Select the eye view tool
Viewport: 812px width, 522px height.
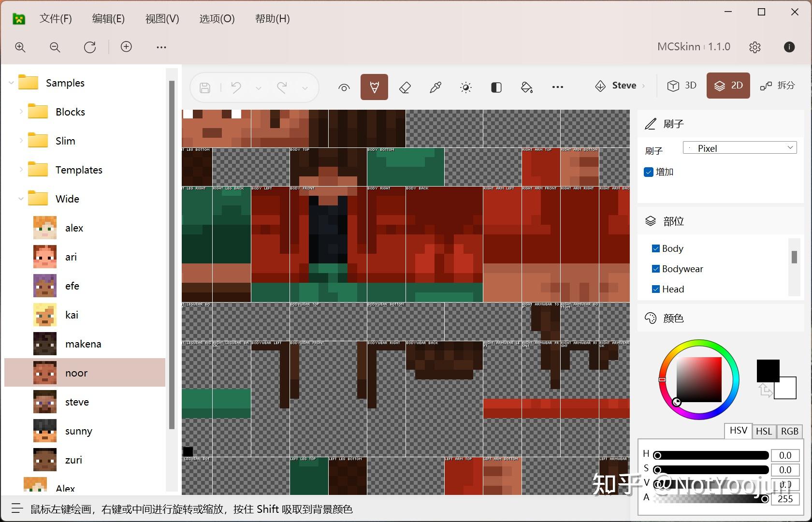click(x=344, y=87)
